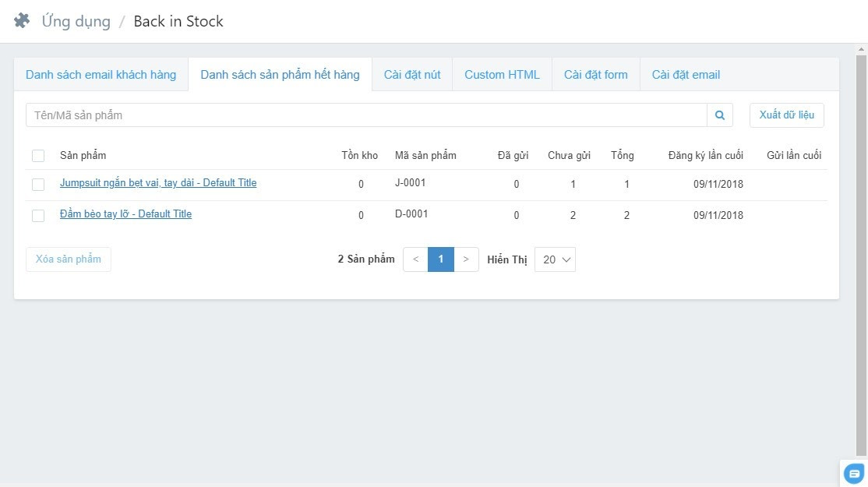Image resolution: width=868 pixels, height=487 pixels.
Task: Click the Ứng dụng breadcrumb link
Action: click(x=76, y=21)
